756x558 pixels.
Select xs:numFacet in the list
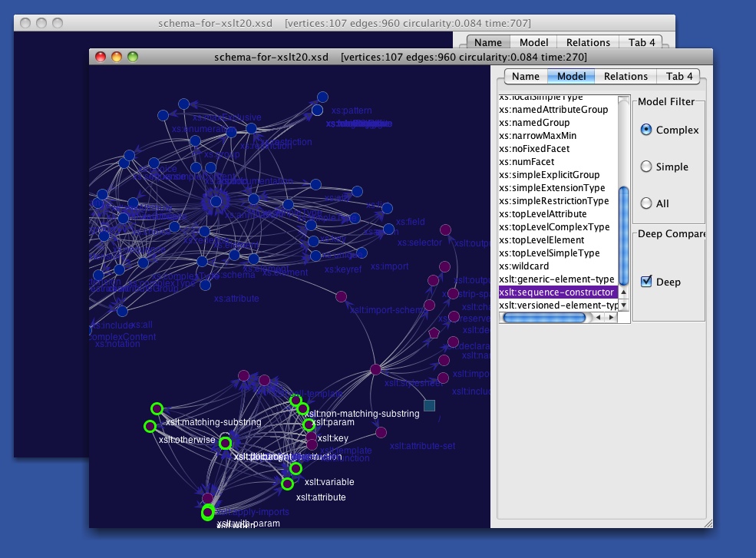pos(558,161)
